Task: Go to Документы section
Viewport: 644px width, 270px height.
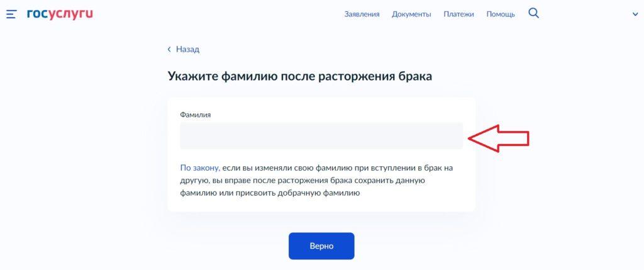Action: click(x=411, y=14)
